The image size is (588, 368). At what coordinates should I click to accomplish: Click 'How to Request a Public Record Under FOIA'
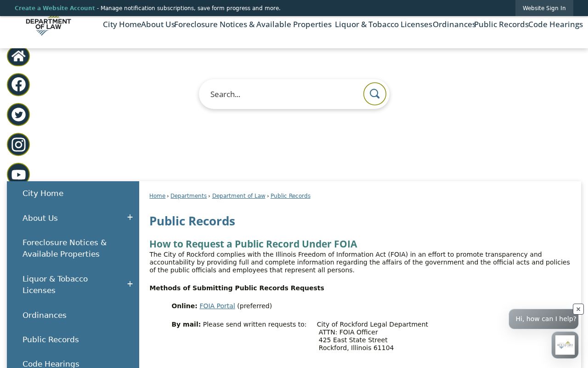tap(253, 244)
